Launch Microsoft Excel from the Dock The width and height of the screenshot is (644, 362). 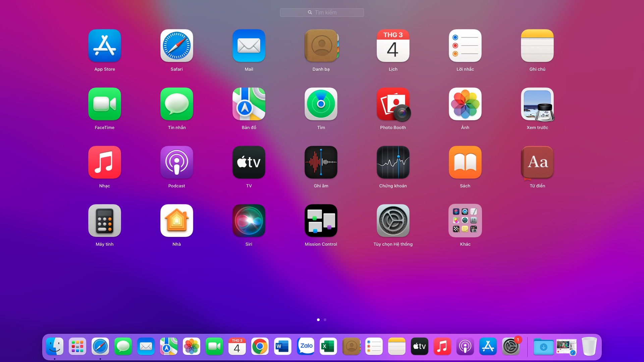pyautogui.click(x=328, y=346)
